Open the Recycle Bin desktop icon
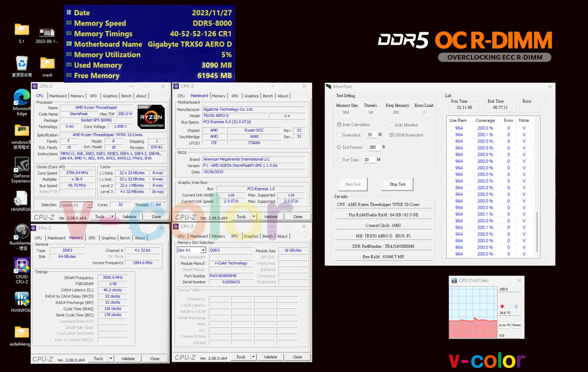The width and height of the screenshot is (588, 372). point(22,64)
